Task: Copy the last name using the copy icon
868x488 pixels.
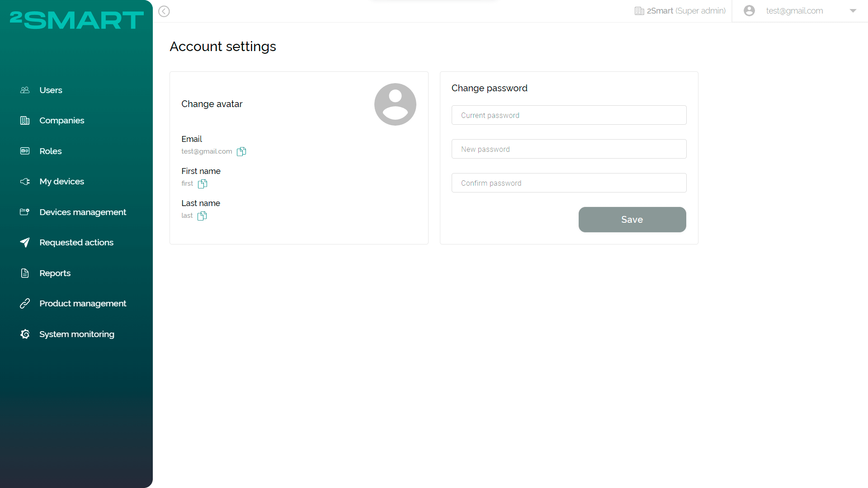Action: click(202, 216)
